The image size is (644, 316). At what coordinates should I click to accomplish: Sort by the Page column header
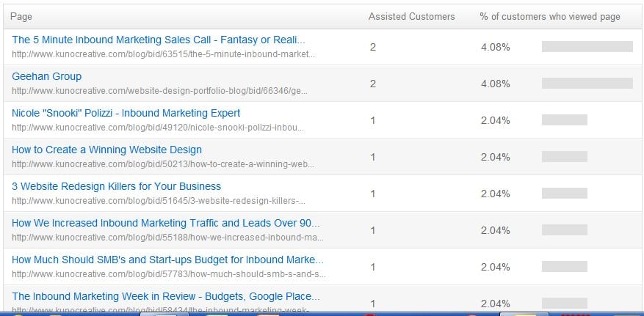click(x=21, y=16)
